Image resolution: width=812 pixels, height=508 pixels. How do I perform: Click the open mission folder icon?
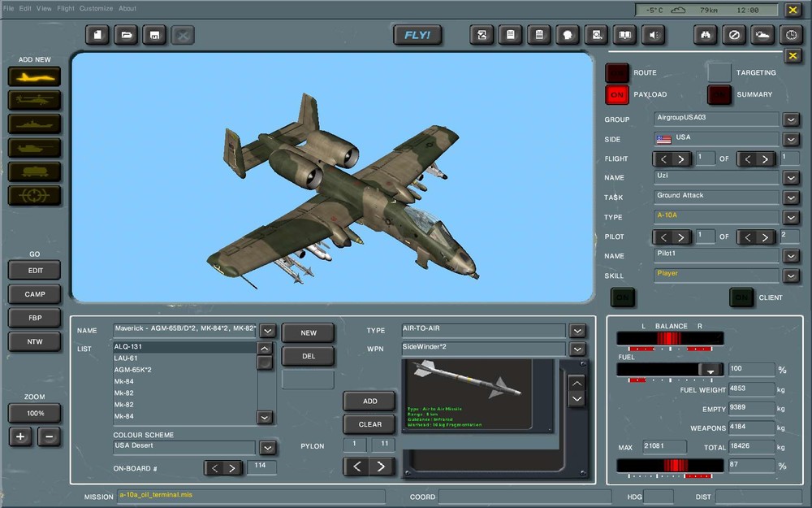(125, 35)
